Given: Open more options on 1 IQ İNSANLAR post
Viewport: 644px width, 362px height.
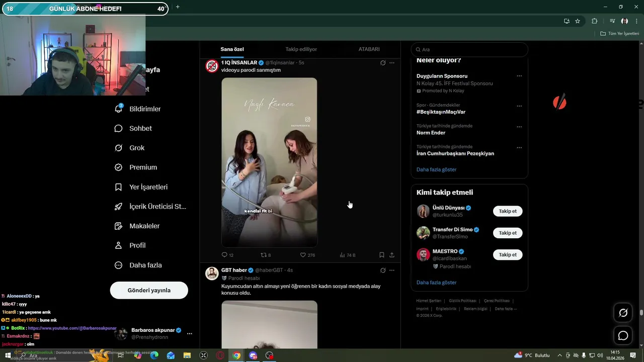Looking at the screenshot, I should tap(392, 63).
